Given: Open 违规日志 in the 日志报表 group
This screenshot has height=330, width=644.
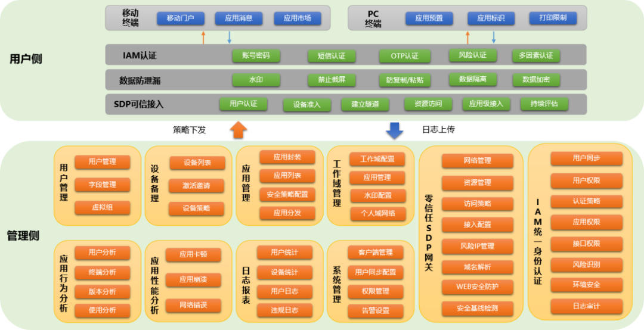Looking at the screenshot, I should click(x=284, y=310).
